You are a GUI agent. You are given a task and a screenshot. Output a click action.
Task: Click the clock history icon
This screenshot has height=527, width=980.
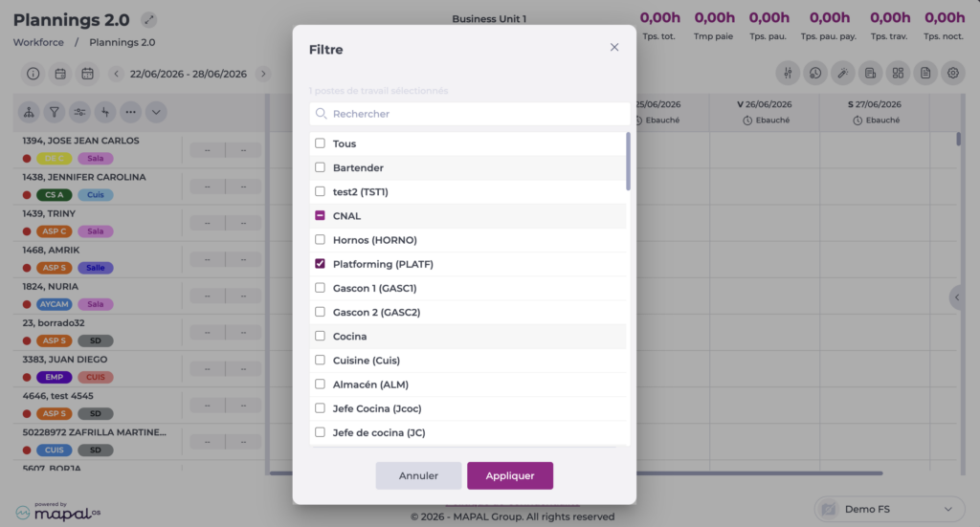815,73
